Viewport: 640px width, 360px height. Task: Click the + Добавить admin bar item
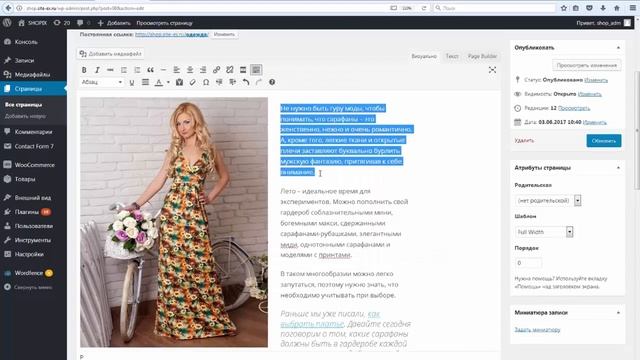(114, 23)
